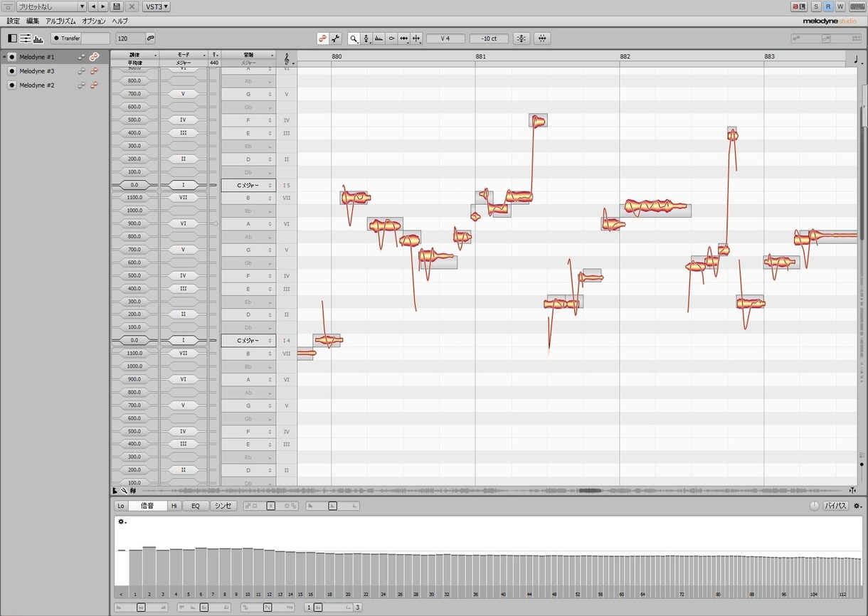Image resolution: width=868 pixels, height=616 pixels.
Task: Show the sound editor panel icon
Action: (x=38, y=38)
